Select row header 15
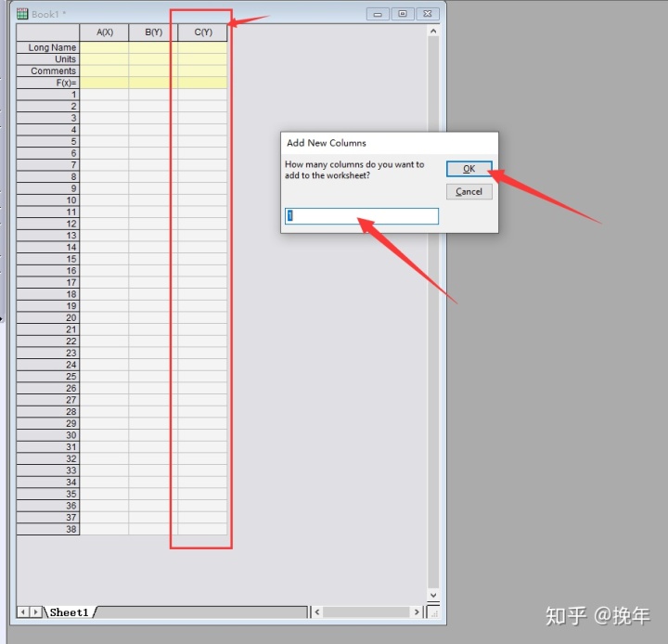 [47, 259]
